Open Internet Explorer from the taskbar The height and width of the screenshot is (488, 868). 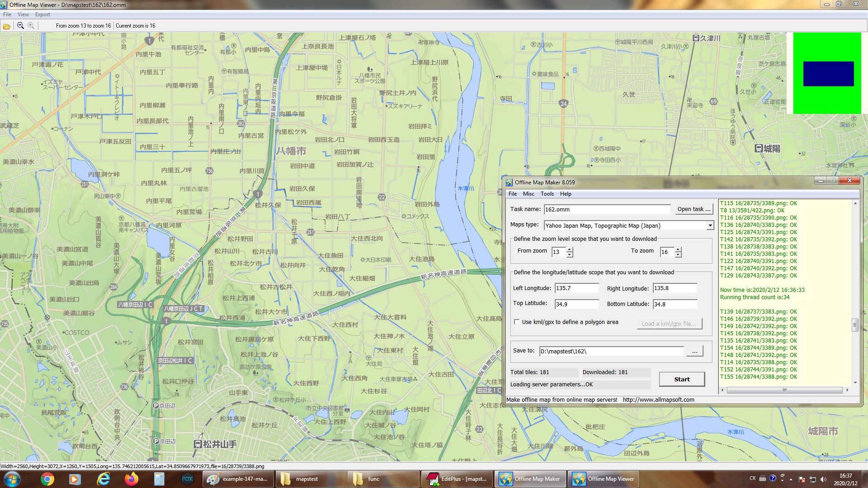104,479
